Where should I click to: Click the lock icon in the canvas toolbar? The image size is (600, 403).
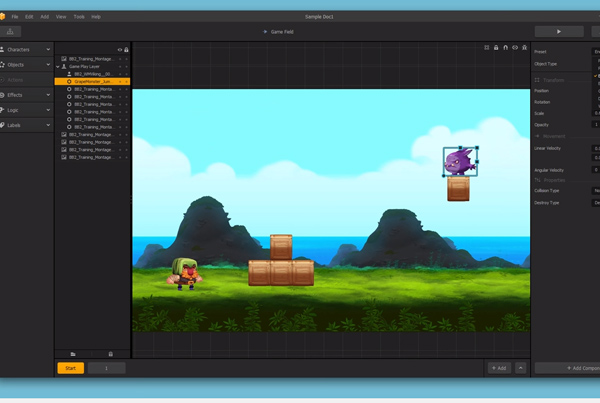pos(496,47)
